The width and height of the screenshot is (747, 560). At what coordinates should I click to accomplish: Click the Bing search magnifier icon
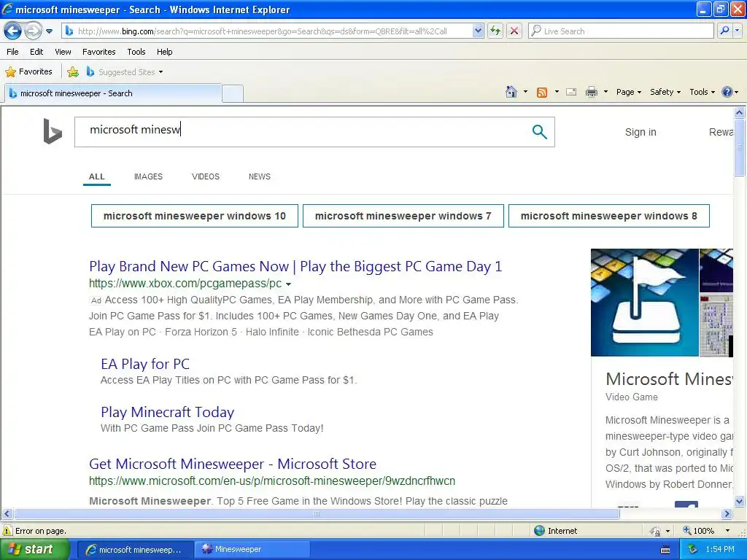[x=539, y=131]
